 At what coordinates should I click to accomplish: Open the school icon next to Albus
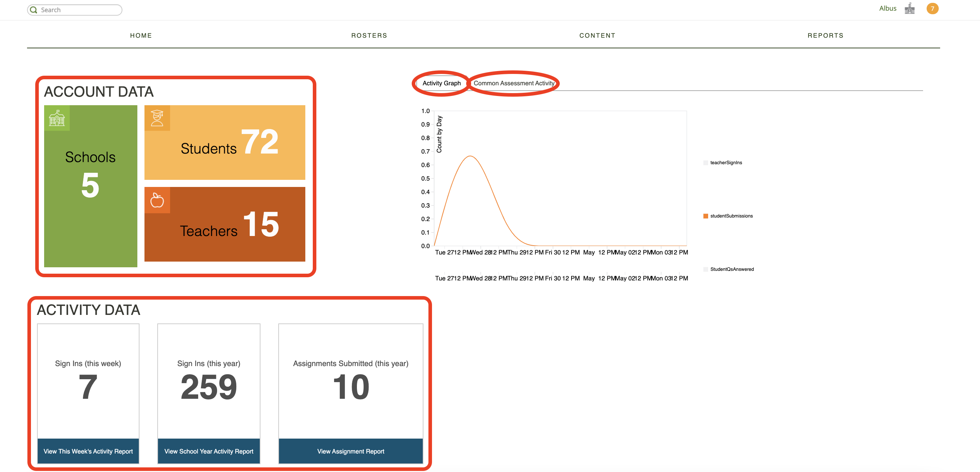(909, 9)
